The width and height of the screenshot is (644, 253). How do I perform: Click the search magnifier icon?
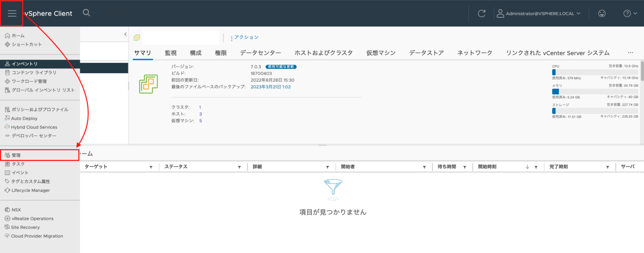(x=86, y=13)
